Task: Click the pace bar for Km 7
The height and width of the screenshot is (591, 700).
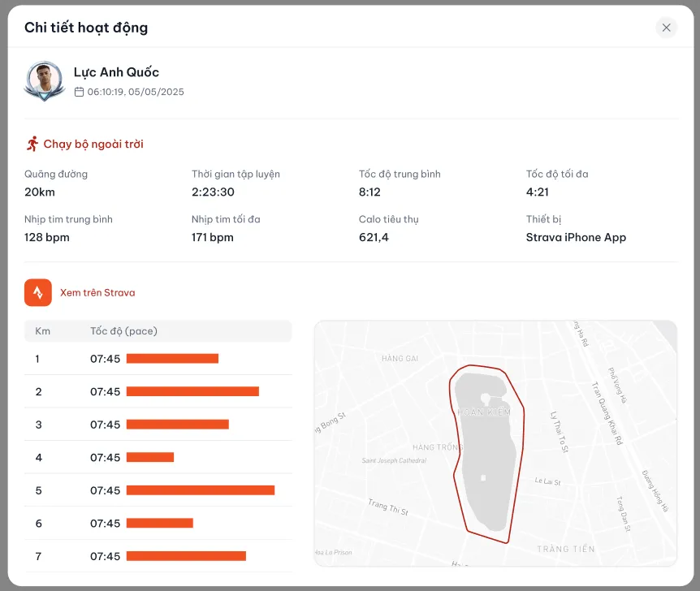Action: click(186, 556)
